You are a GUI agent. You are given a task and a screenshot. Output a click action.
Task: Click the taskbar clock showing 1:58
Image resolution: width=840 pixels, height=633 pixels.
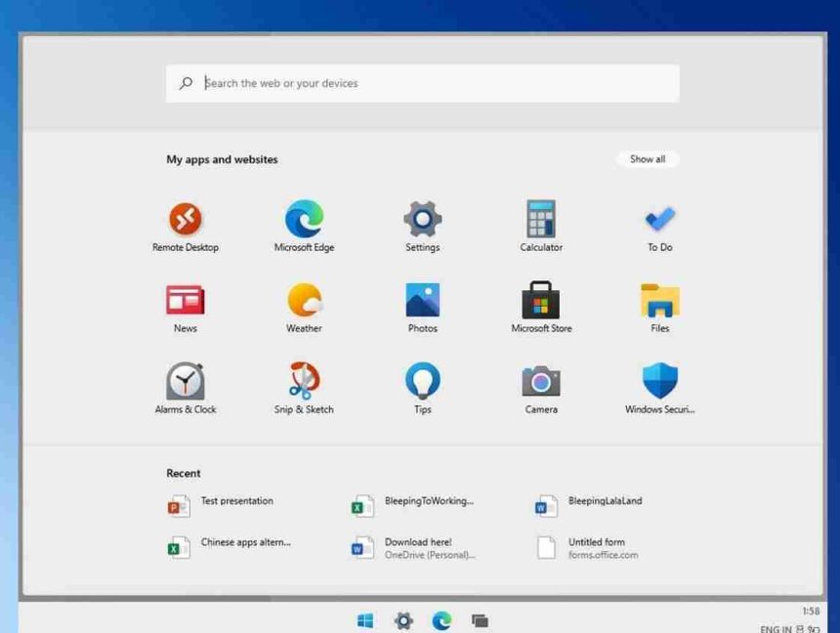coord(811,612)
